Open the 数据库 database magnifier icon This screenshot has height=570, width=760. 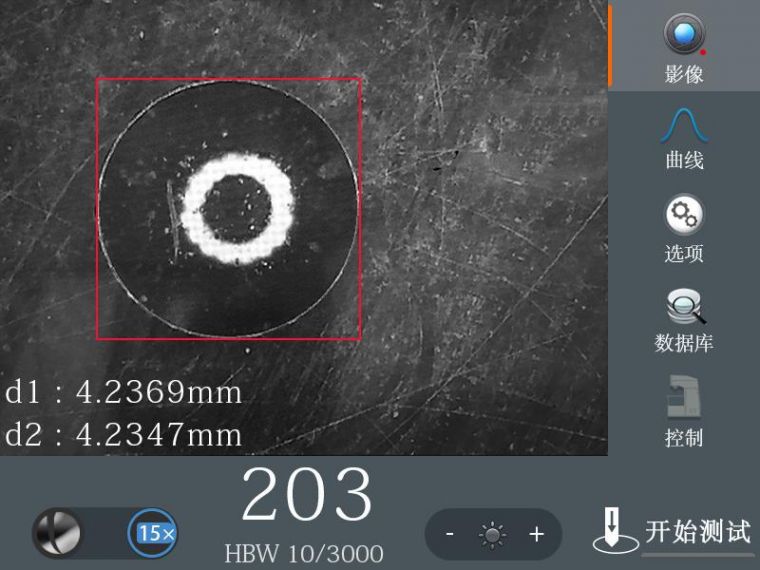[x=684, y=305]
